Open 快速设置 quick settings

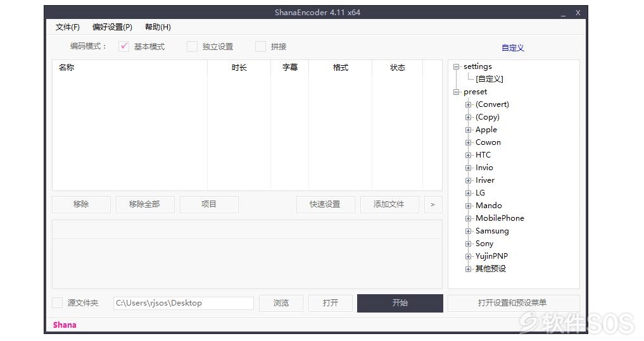tap(325, 204)
